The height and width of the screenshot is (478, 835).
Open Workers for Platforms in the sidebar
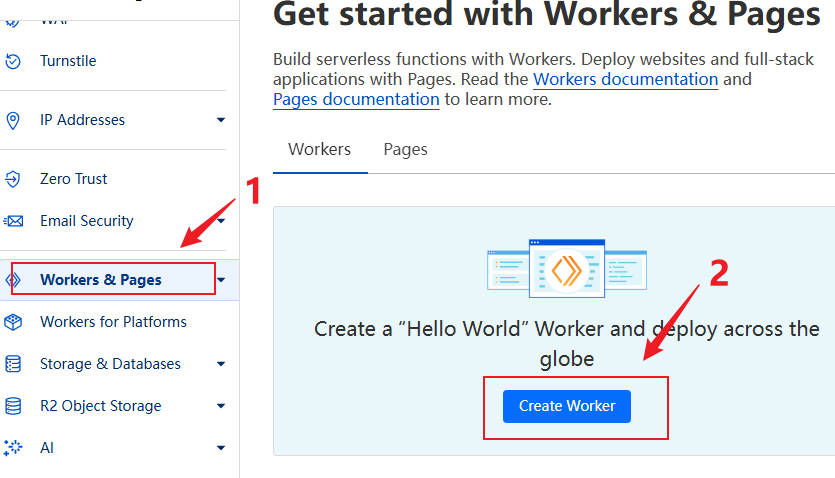pyautogui.click(x=113, y=322)
